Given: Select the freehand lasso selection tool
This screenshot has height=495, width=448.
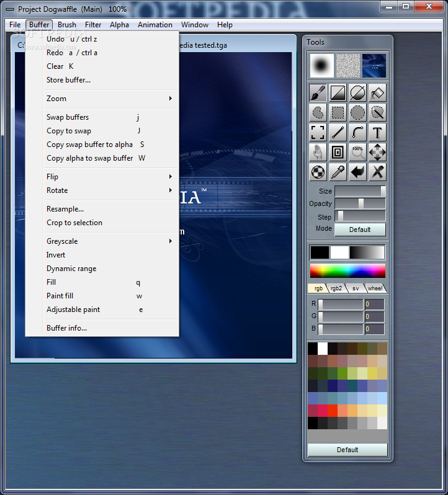Looking at the screenshot, I should [318, 113].
